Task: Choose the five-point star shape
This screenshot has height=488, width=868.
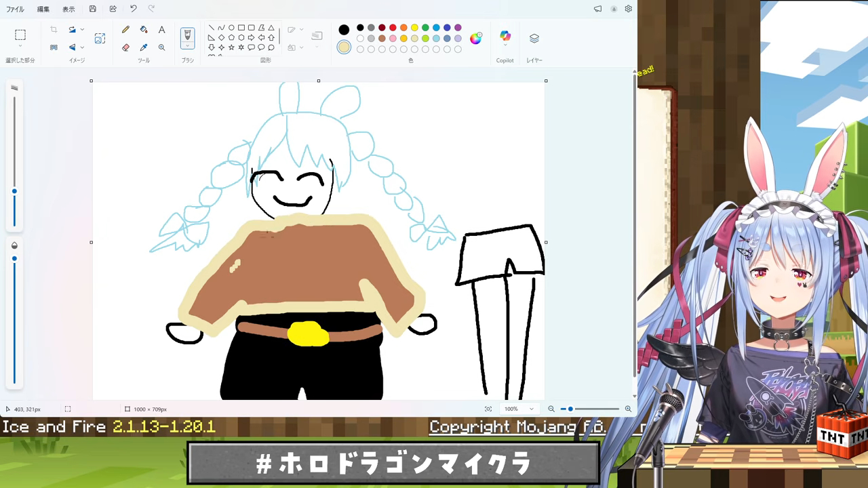Action: click(x=231, y=47)
